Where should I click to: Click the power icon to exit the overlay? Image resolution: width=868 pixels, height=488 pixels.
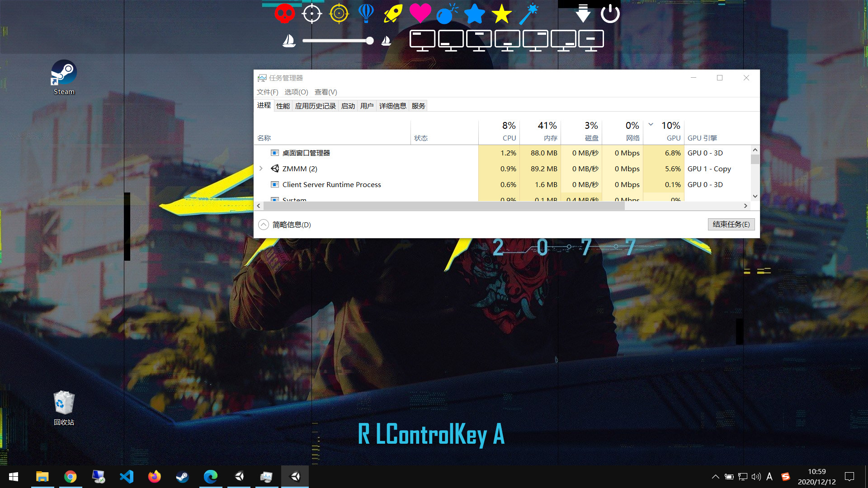point(610,13)
